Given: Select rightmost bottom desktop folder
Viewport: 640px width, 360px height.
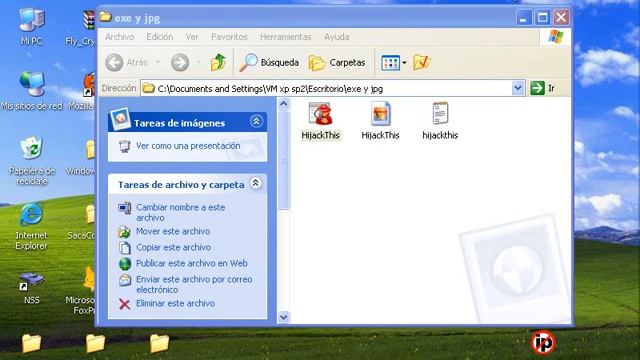Looking at the screenshot, I should [x=159, y=343].
